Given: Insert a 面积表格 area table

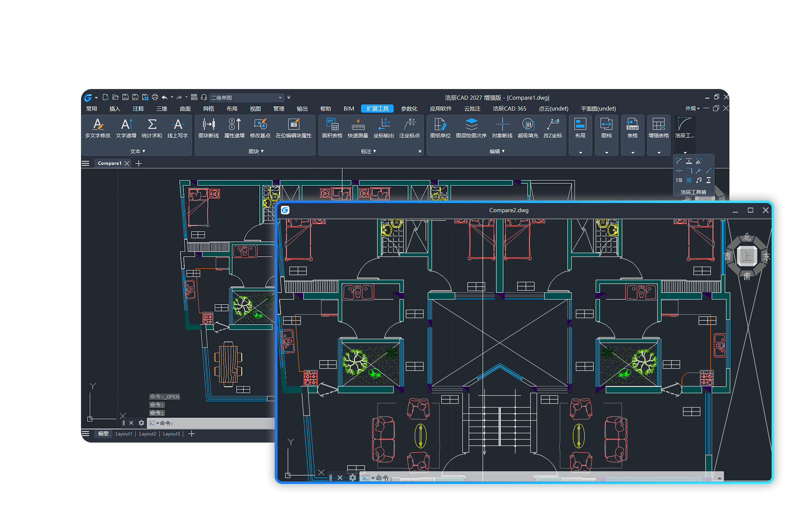Looking at the screenshot, I should [332, 128].
